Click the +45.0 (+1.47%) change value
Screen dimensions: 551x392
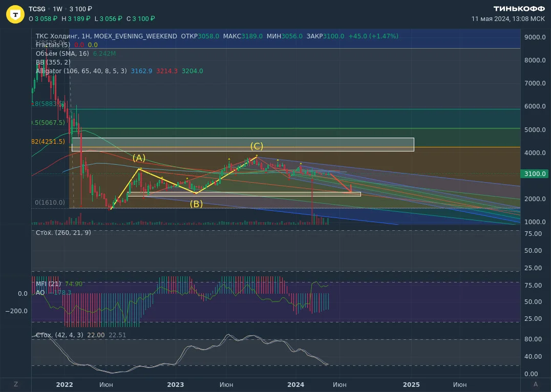(373, 36)
